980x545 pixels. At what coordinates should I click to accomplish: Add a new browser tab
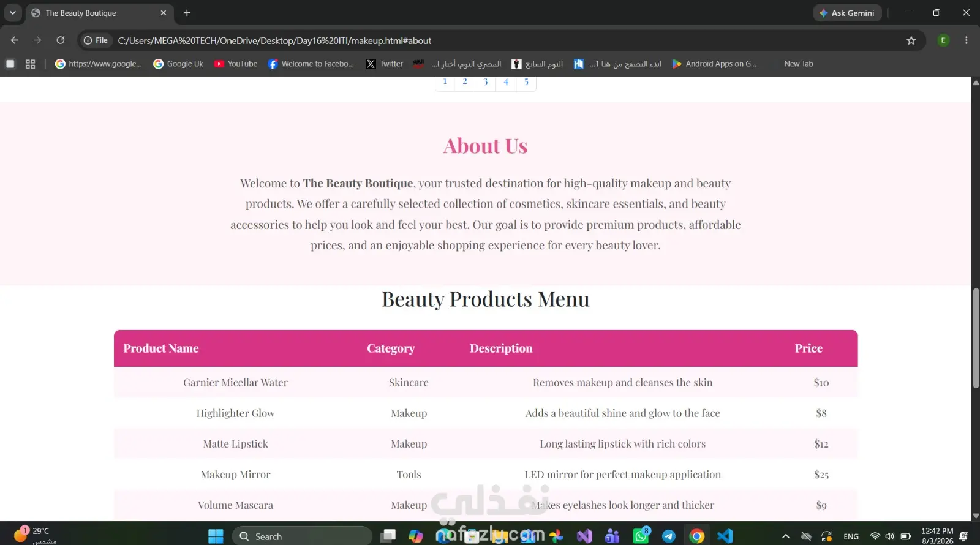pos(187,13)
